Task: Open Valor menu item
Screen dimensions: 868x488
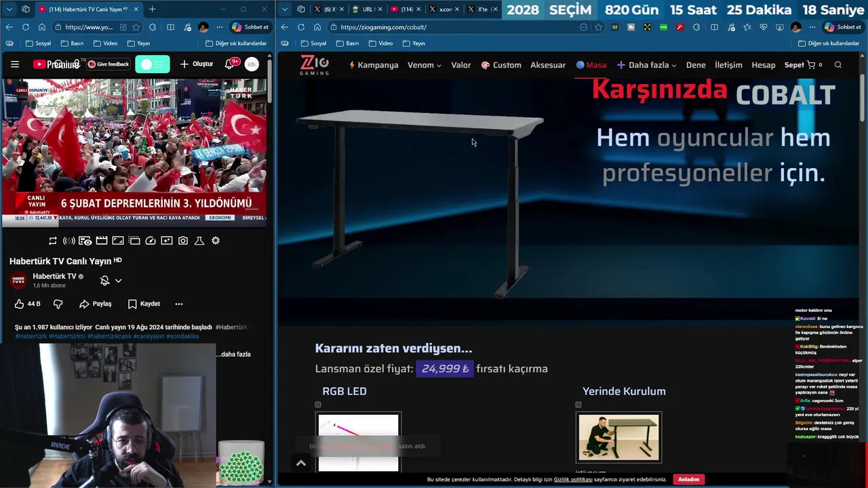Action: 461,65
